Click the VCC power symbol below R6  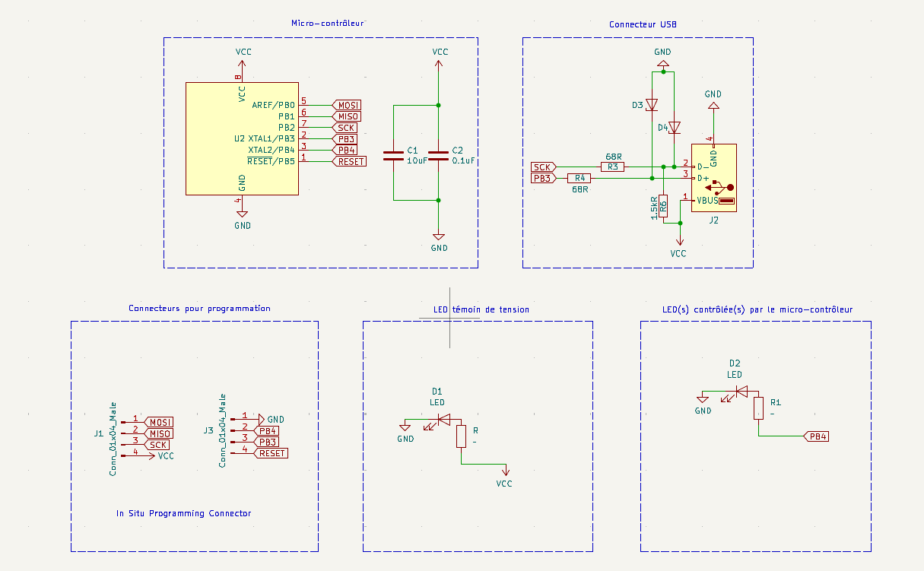click(679, 245)
